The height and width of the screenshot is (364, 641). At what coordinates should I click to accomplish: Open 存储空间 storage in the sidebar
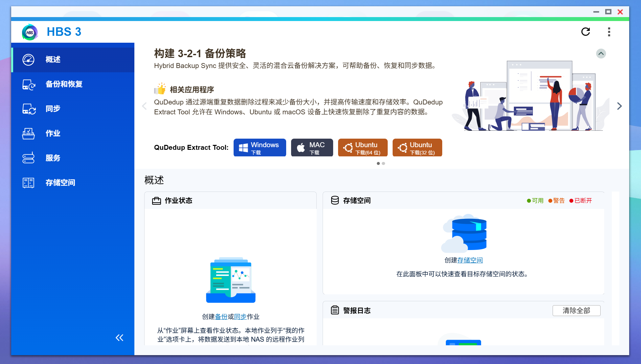[x=60, y=183]
